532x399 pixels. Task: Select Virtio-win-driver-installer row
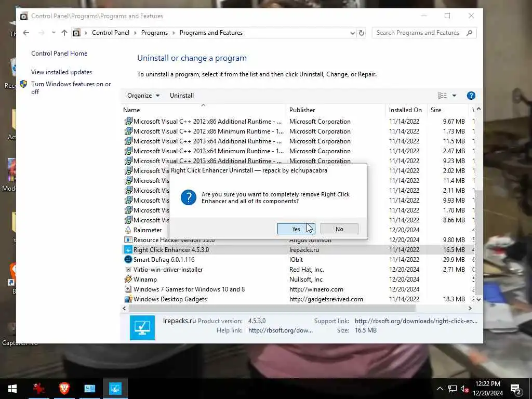pyautogui.click(x=299, y=270)
